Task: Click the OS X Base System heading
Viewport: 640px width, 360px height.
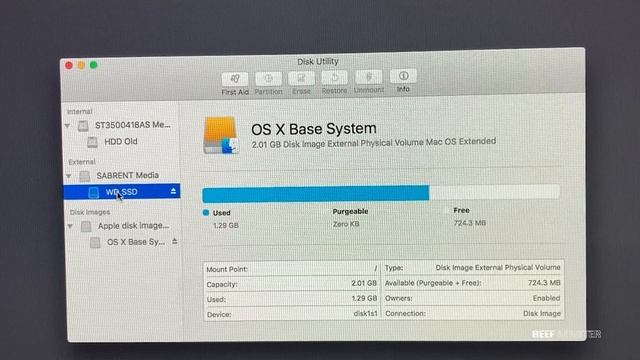Action: pos(313,129)
